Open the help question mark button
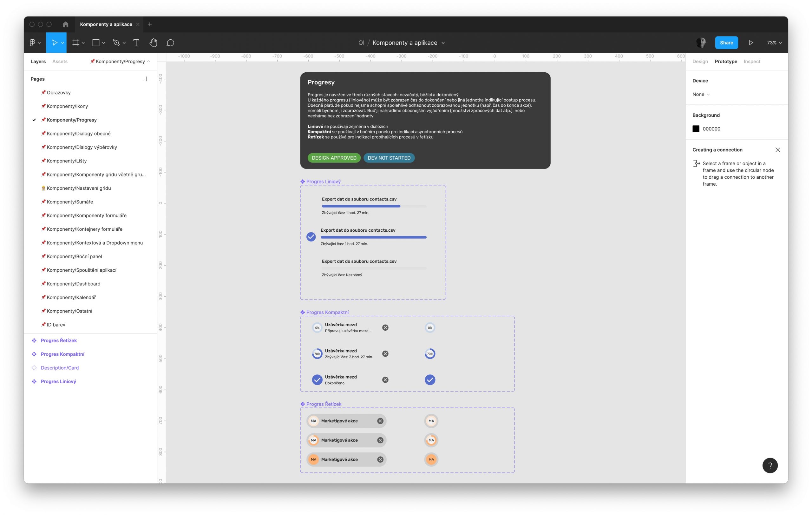The width and height of the screenshot is (812, 515). [770, 465]
